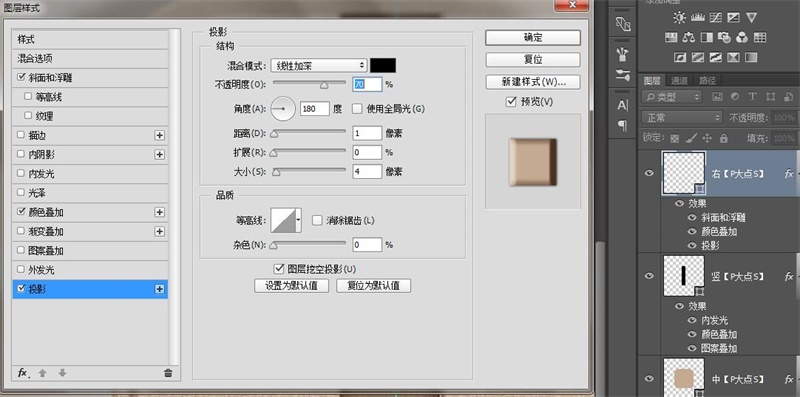Add a Color Lookup adjustment (grid icon)

pos(760,37)
